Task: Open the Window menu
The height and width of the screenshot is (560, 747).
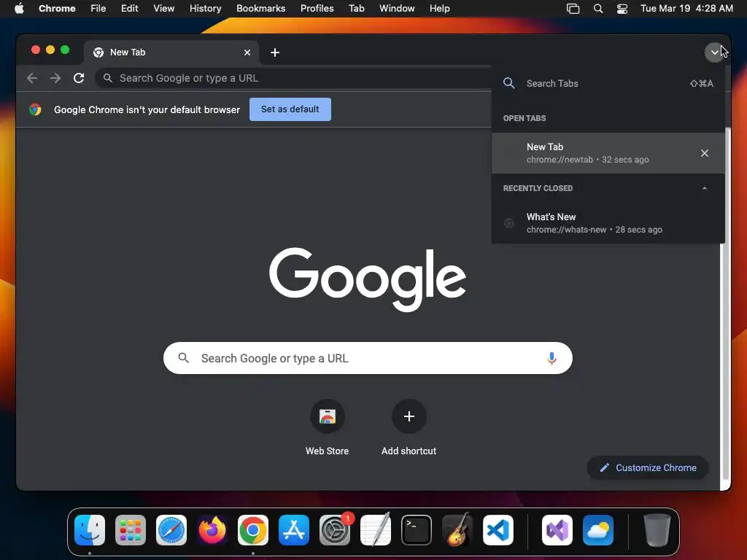Action: pyautogui.click(x=397, y=8)
